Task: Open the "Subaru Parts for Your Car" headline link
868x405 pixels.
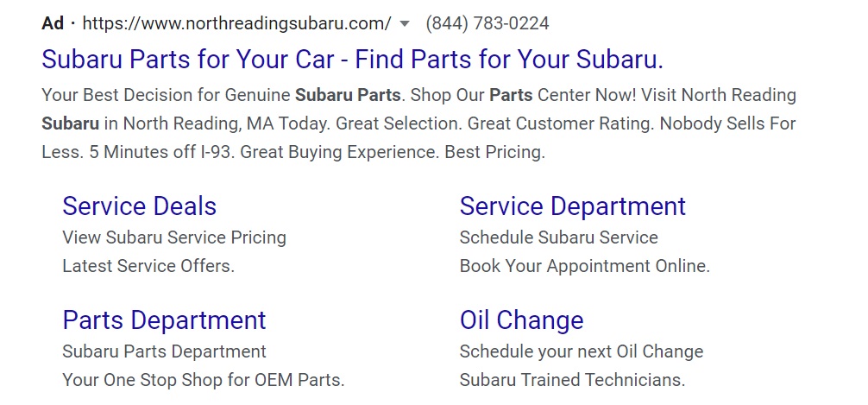Action: 352,60
